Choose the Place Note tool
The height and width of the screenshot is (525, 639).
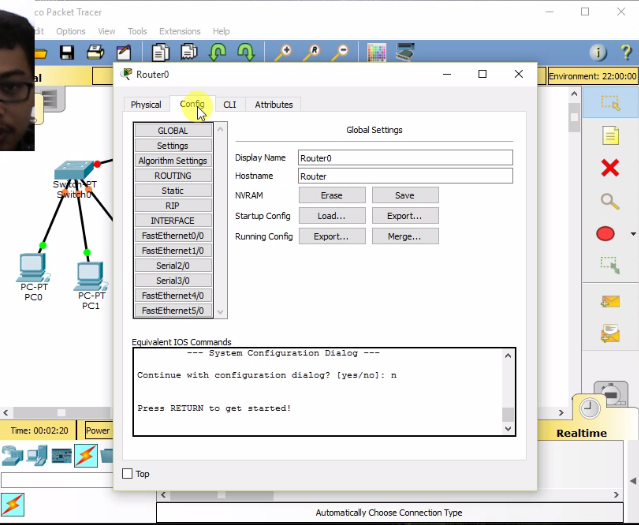tap(610, 135)
